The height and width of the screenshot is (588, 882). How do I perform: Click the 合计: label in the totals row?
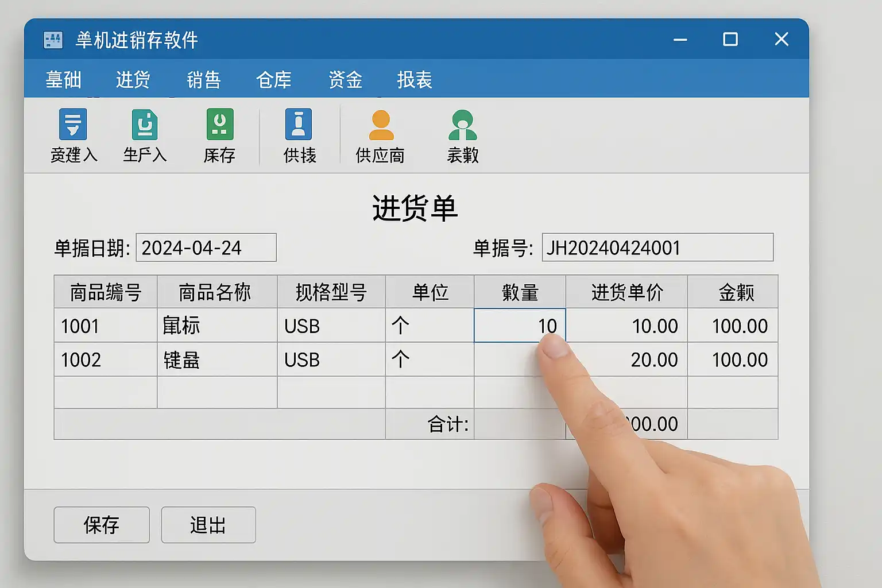(448, 424)
